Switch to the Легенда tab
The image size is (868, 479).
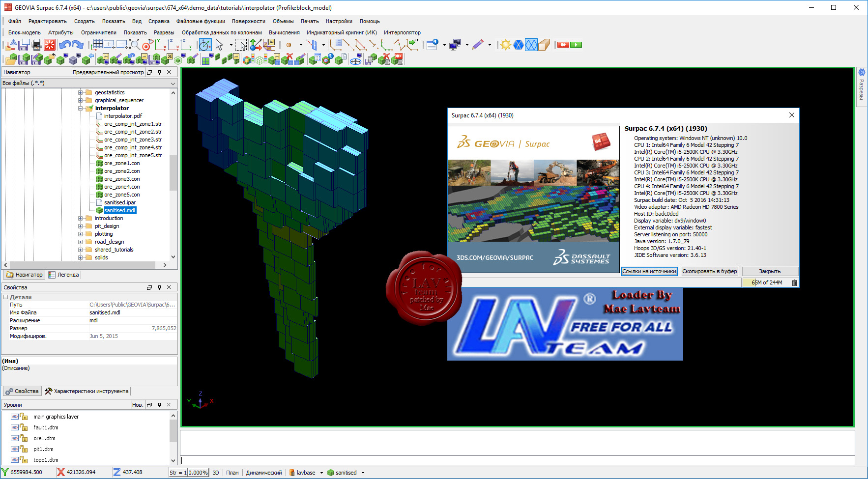(64, 275)
